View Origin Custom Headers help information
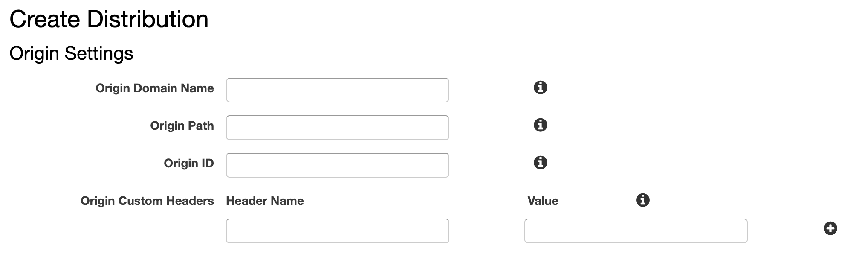The width and height of the screenshot is (868, 257). pyautogui.click(x=642, y=200)
